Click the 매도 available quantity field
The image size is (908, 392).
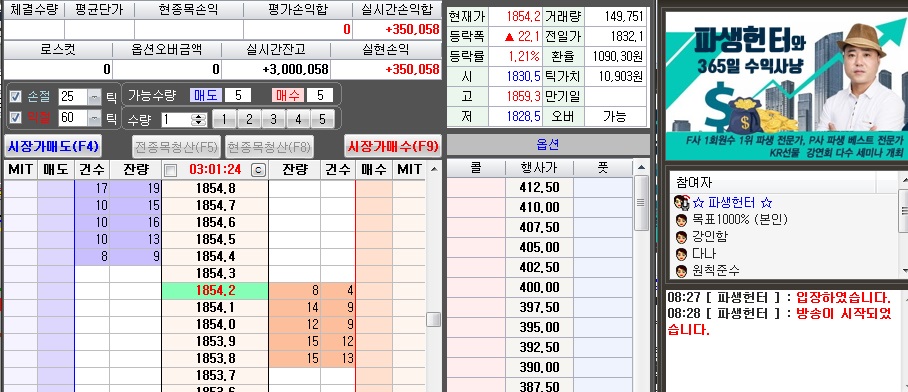pos(237,95)
